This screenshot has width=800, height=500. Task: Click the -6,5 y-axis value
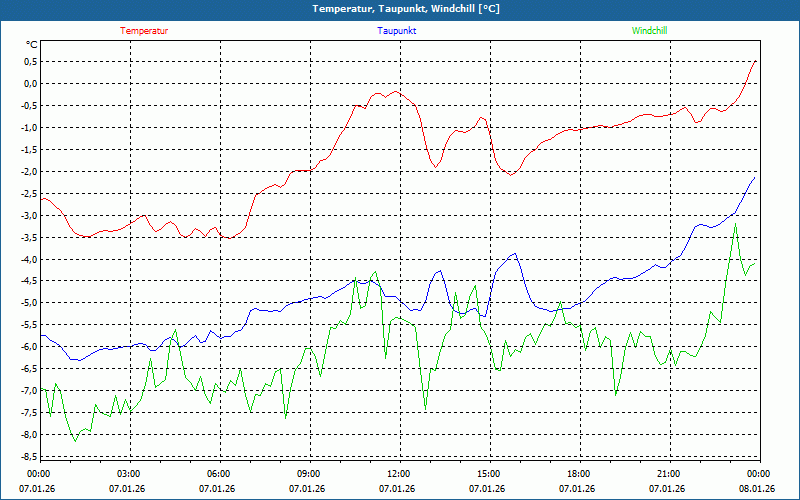point(30,369)
